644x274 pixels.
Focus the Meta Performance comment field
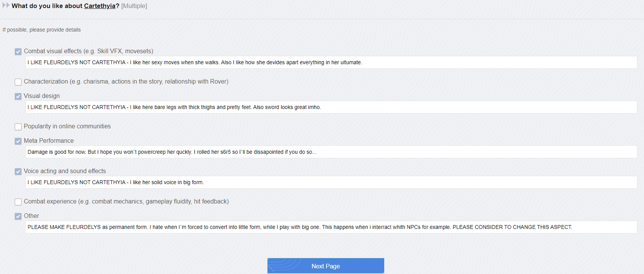point(331,152)
